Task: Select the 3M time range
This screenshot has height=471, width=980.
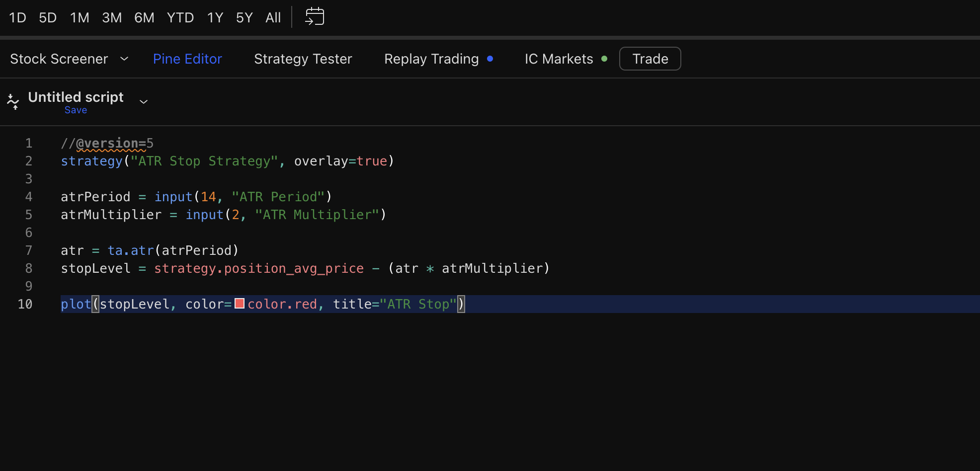Action: tap(112, 18)
